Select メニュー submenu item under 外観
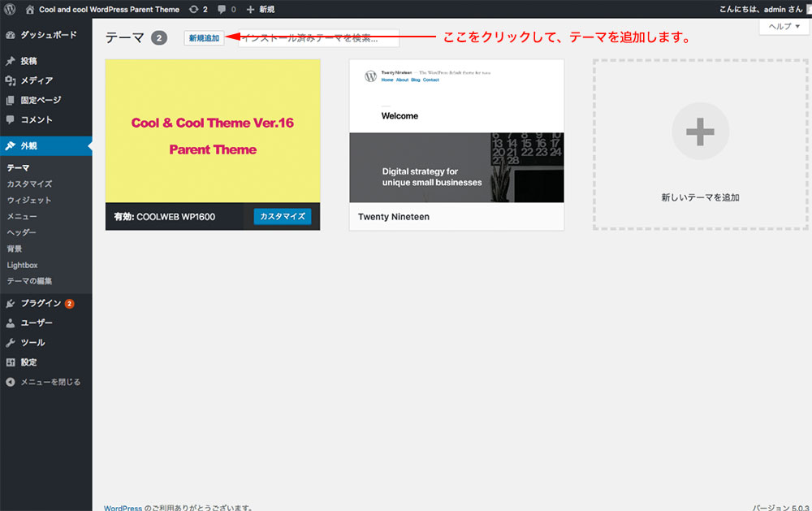Image resolution: width=812 pixels, height=511 pixels. click(x=22, y=216)
